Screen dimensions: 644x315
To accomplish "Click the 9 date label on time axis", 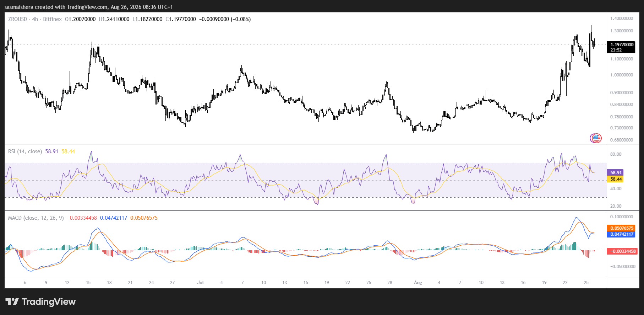I will pos(46,283).
